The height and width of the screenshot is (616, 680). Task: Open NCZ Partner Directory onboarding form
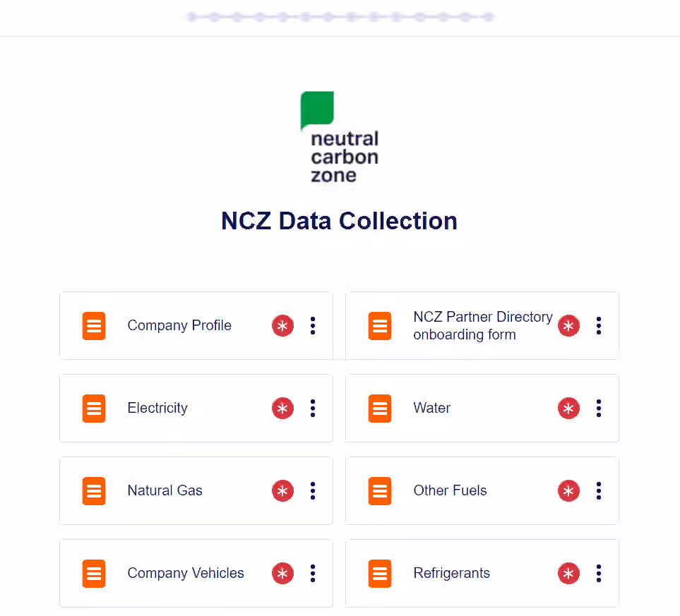483,325
